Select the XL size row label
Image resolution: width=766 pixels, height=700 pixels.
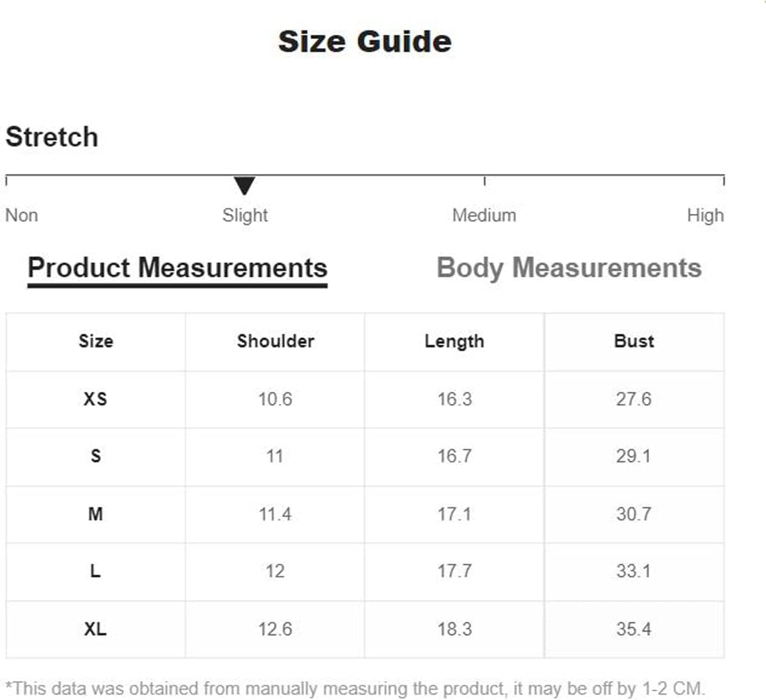tap(95, 629)
